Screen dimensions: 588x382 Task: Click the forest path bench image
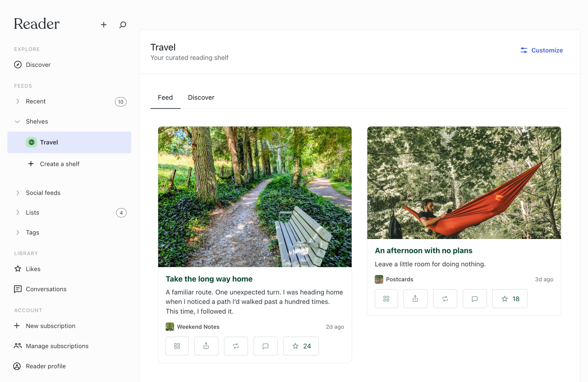(255, 197)
